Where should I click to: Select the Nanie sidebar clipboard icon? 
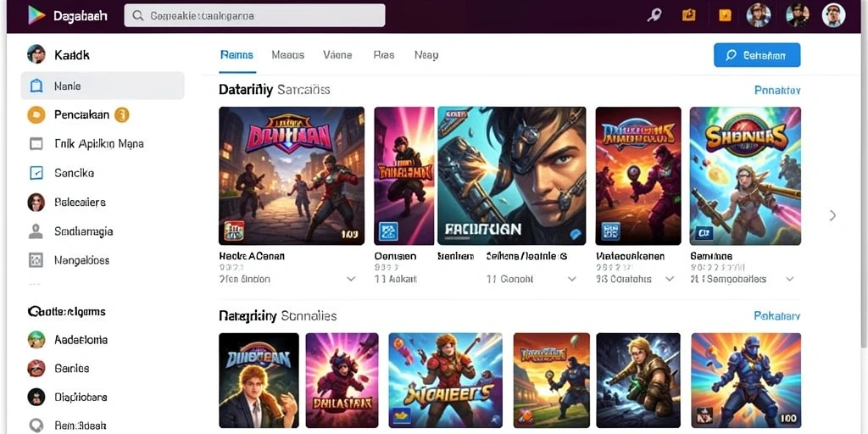point(36,86)
